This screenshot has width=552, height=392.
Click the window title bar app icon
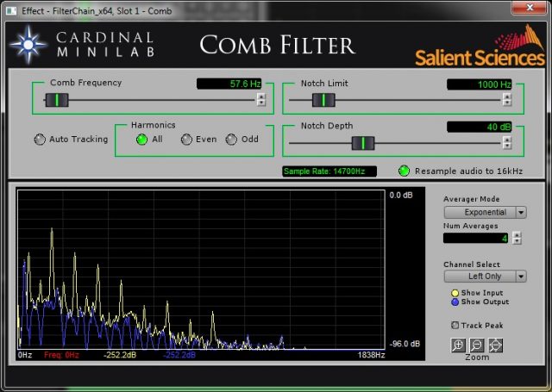11,11
